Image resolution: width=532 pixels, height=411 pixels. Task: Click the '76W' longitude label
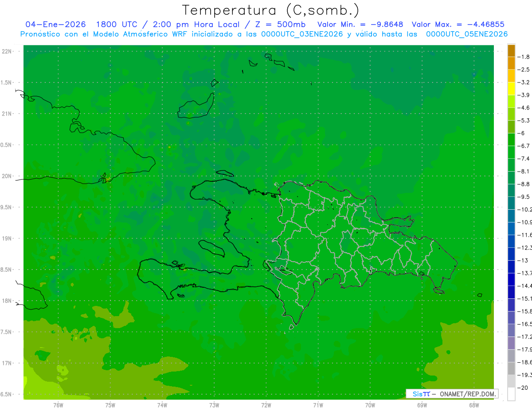click(x=58, y=405)
